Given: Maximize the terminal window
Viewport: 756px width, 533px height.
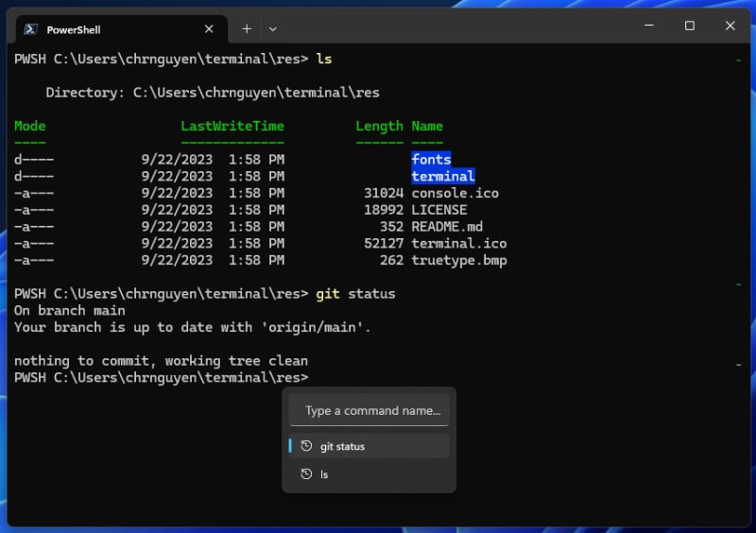Looking at the screenshot, I should [x=690, y=26].
